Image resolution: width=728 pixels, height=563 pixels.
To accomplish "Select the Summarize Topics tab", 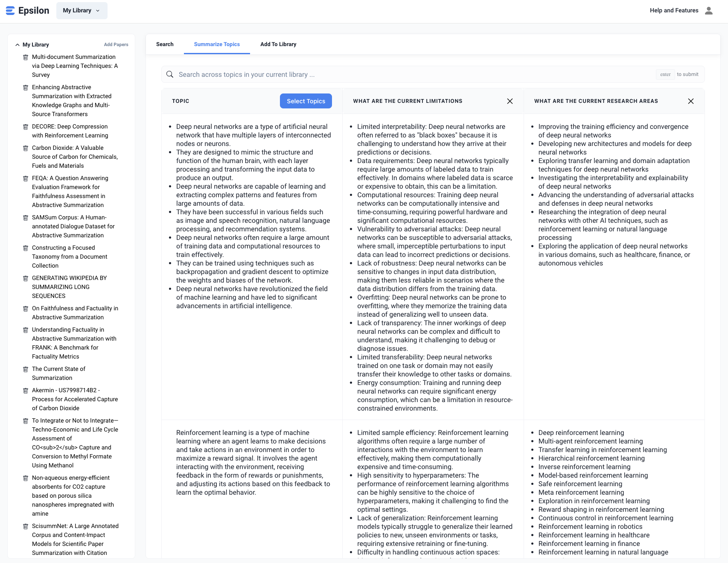I will [217, 44].
